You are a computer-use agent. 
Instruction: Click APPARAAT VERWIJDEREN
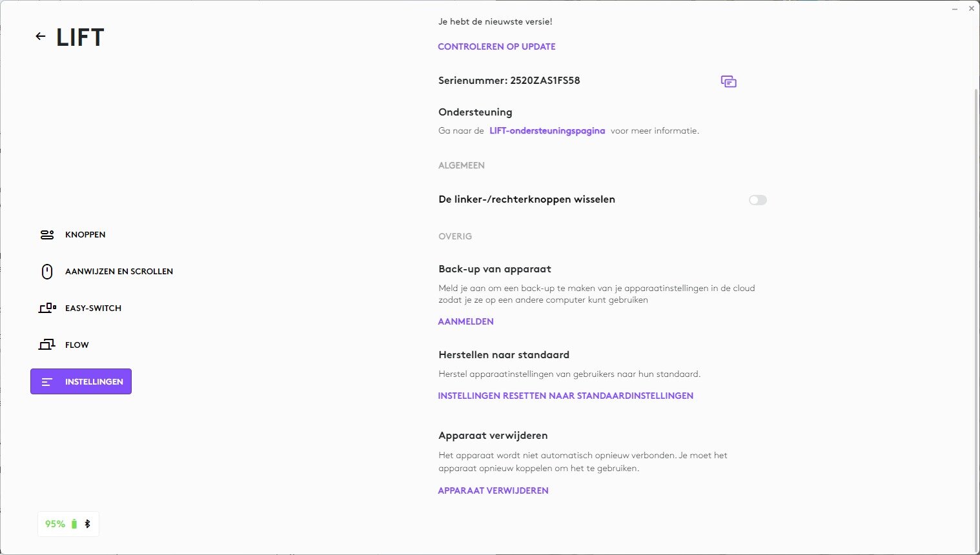coord(493,490)
